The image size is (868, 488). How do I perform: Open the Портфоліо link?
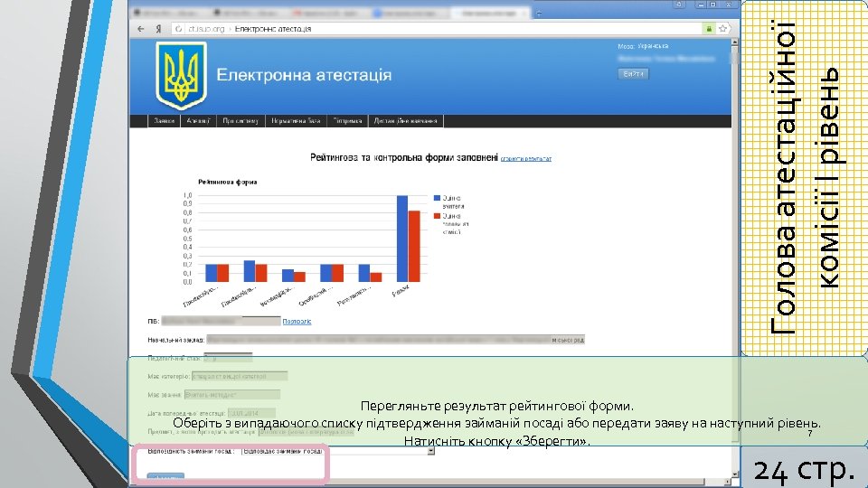pyautogui.click(x=297, y=322)
